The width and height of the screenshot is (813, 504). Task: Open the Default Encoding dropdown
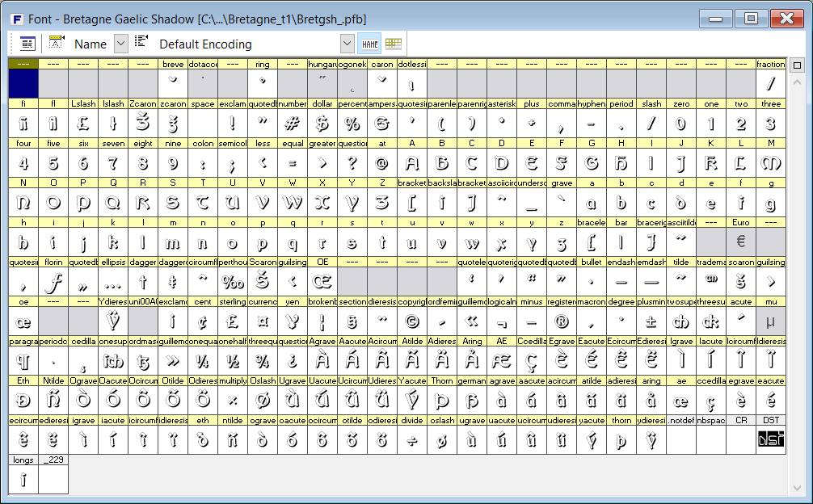pyautogui.click(x=348, y=44)
